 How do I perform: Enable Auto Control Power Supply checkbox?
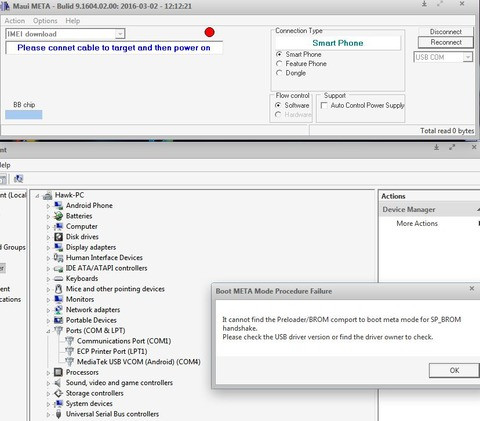(324, 105)
